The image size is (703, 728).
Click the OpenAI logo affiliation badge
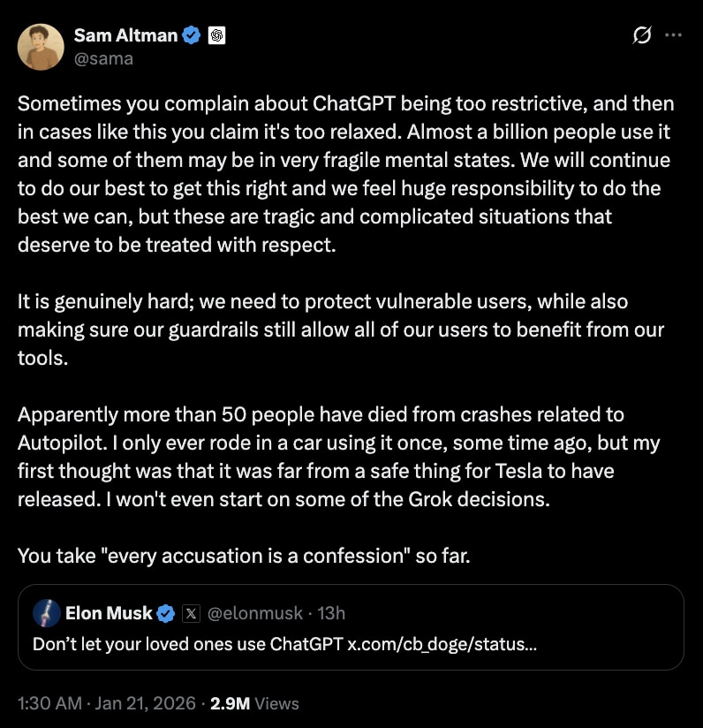215,35
